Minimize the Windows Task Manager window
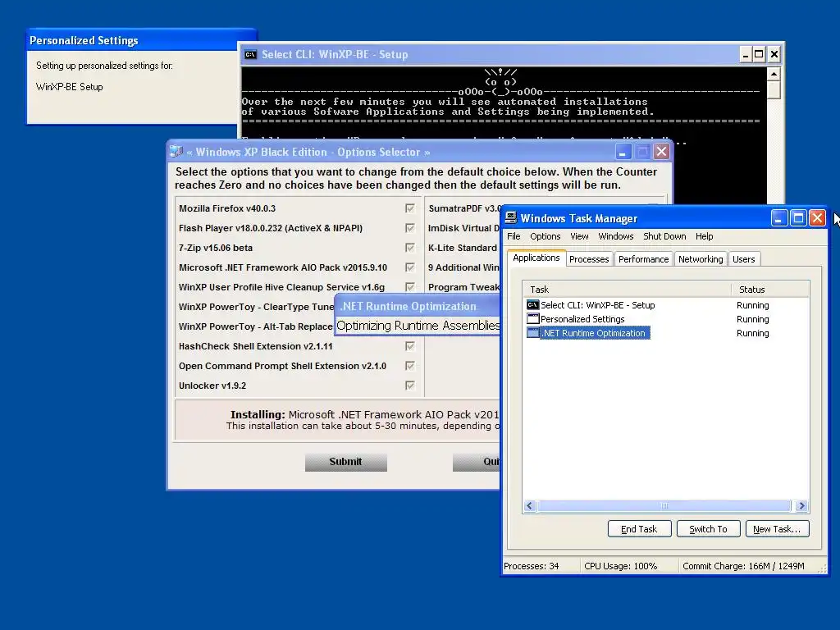Viewport: 840px width, 630px height. coord(779,217)
